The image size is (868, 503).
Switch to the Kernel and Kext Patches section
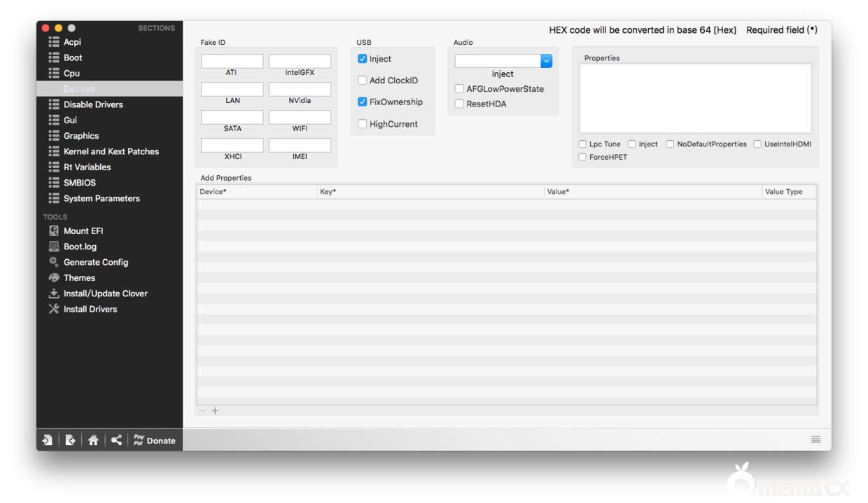111,151
